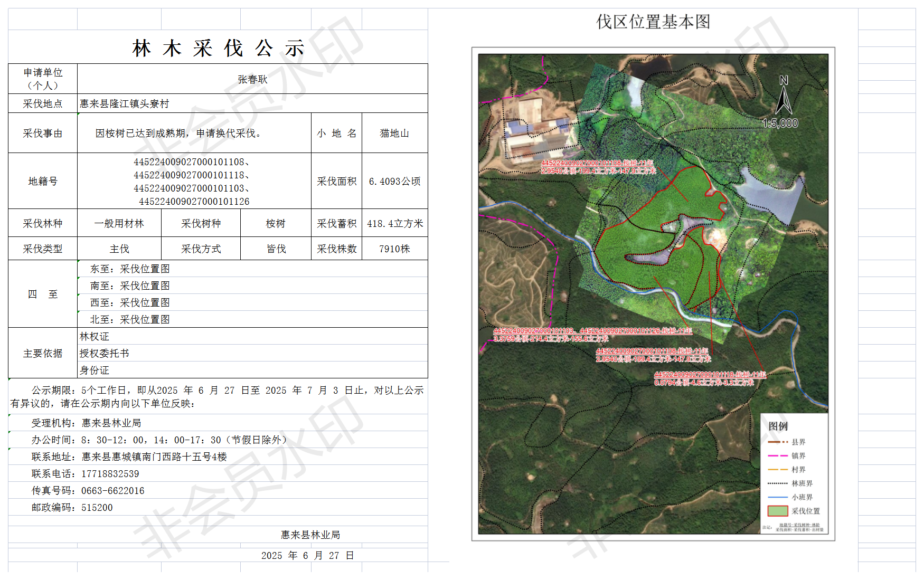Select the row 南至:采伐位置图
This screenshot has height=580, width=924.
click(252, 286)
